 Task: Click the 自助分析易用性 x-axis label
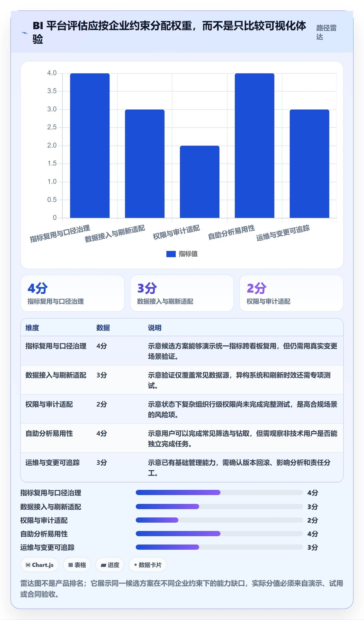coord(231,232)
